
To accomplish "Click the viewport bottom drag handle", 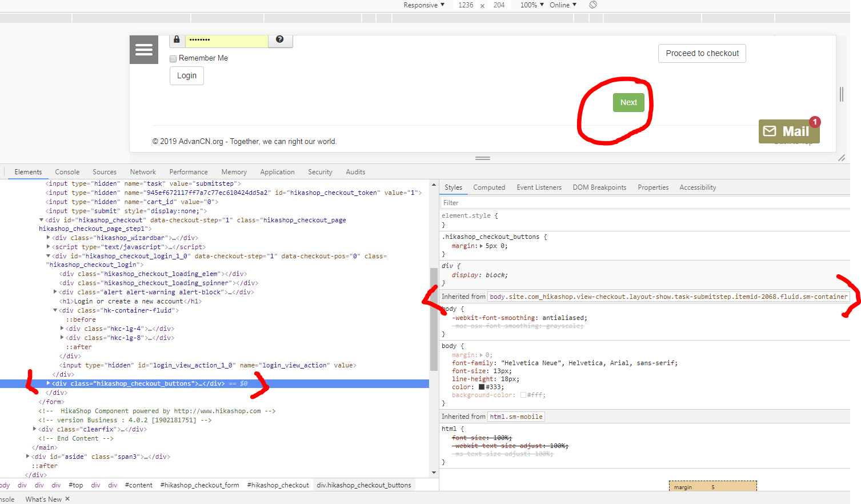I will click(x=483, y=158).
